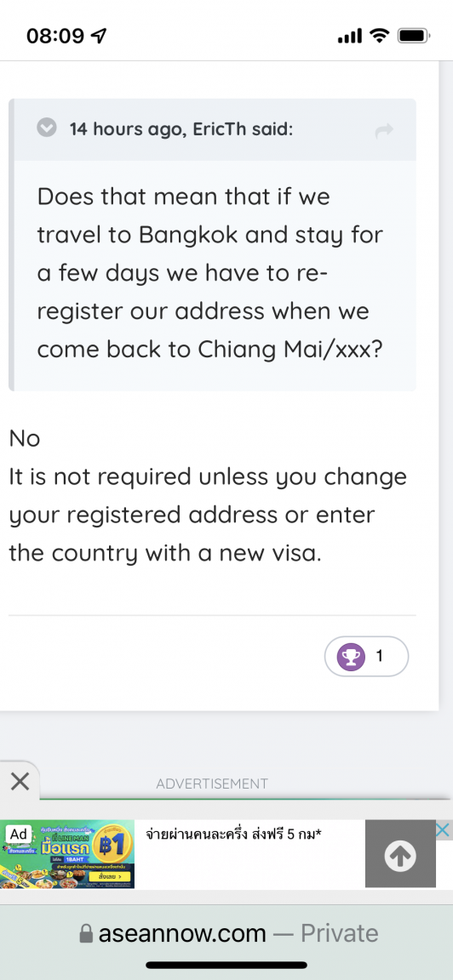Tap the home indicator bar at bottom

pyautogui.click(x=226, y=966)
